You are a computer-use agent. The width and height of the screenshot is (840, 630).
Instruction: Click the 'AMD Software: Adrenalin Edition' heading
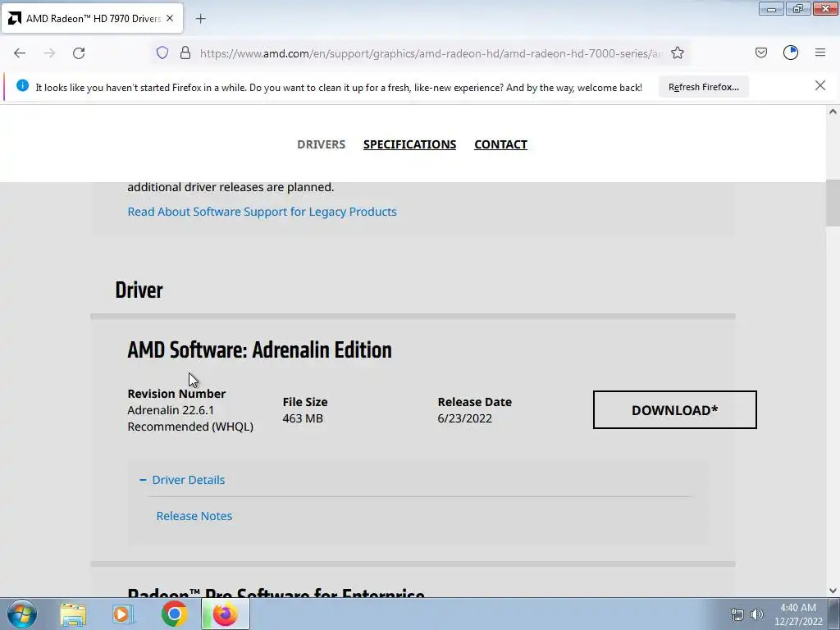(259, 349)
